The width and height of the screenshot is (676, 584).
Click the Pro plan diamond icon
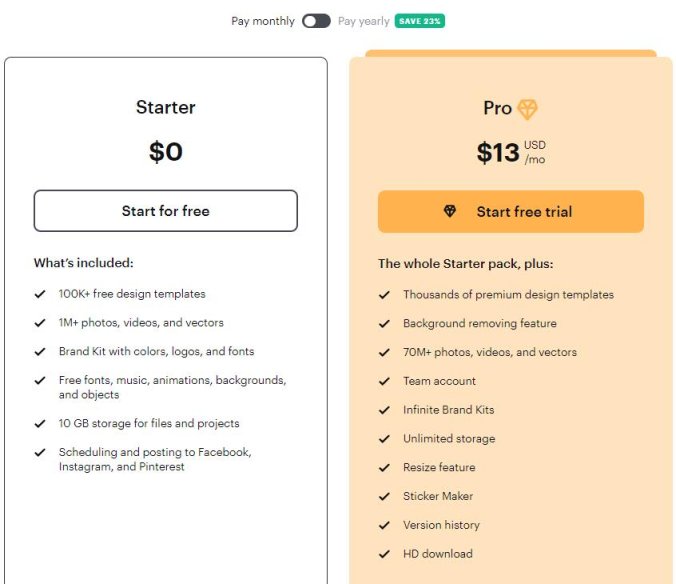click(527, 109)
